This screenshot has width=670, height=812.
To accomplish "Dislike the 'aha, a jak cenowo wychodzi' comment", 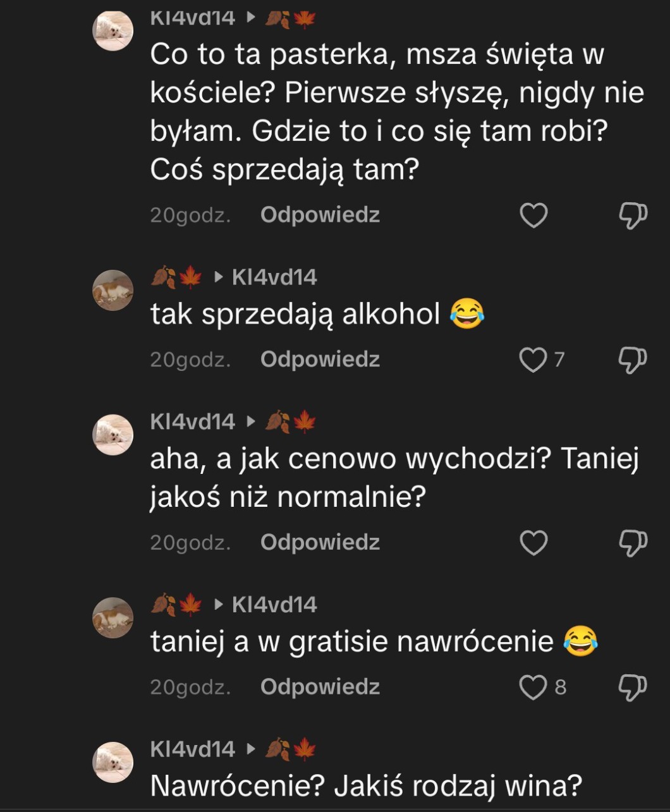I will coord(632,543).
